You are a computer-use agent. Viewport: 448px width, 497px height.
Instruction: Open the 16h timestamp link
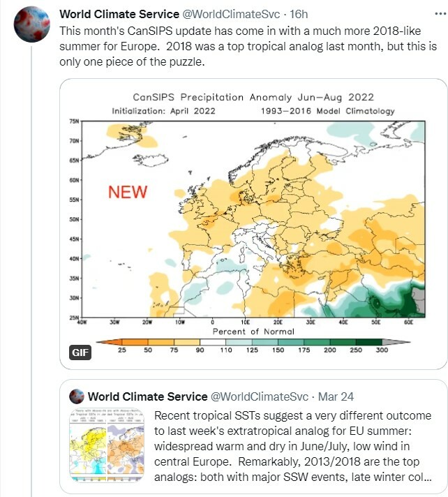tap(299, 14)
